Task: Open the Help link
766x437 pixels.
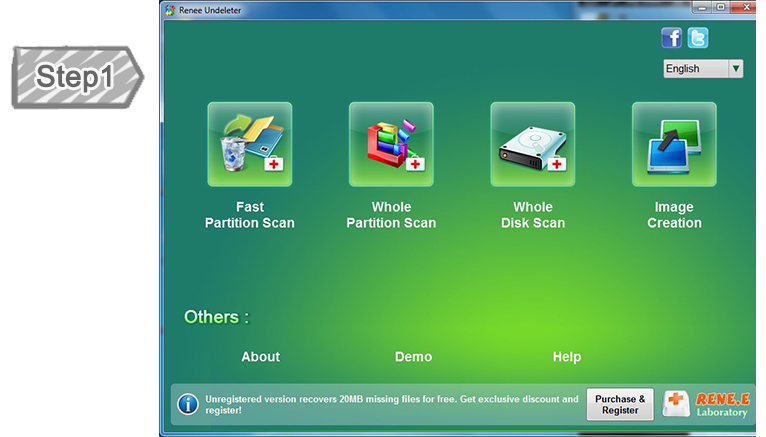Action: [x=567, y=357]
